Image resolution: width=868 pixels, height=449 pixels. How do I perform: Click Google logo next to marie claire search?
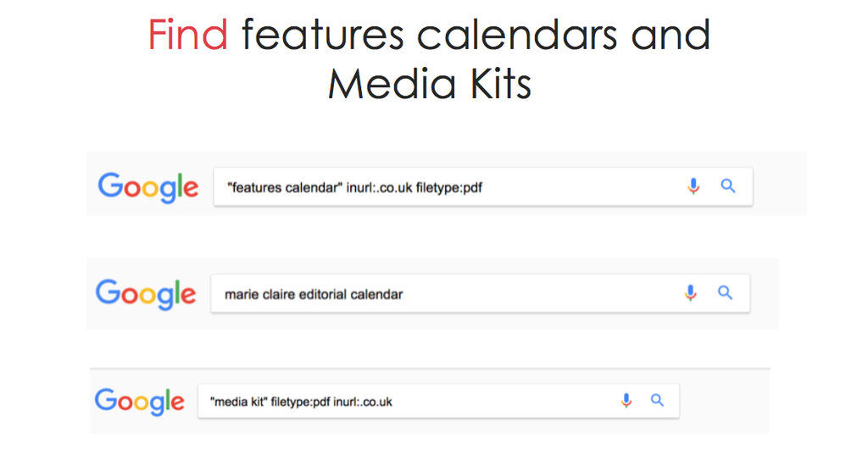point(146,294)
